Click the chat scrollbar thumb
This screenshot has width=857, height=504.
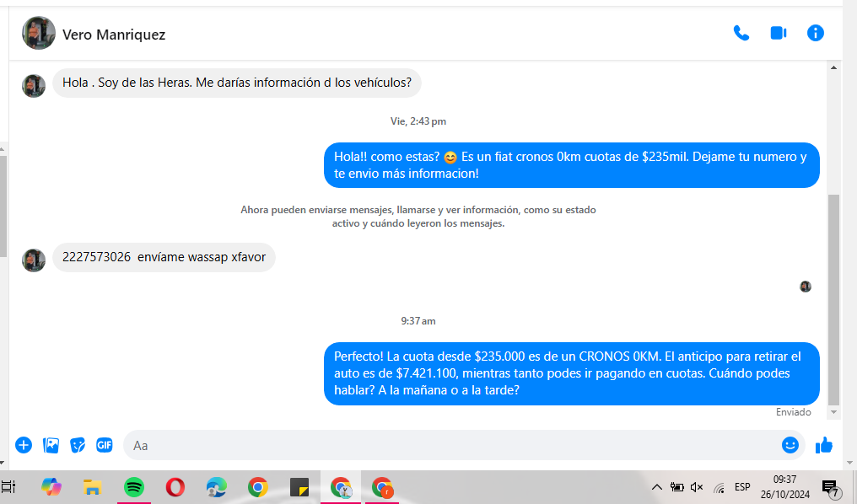(833, 299)
